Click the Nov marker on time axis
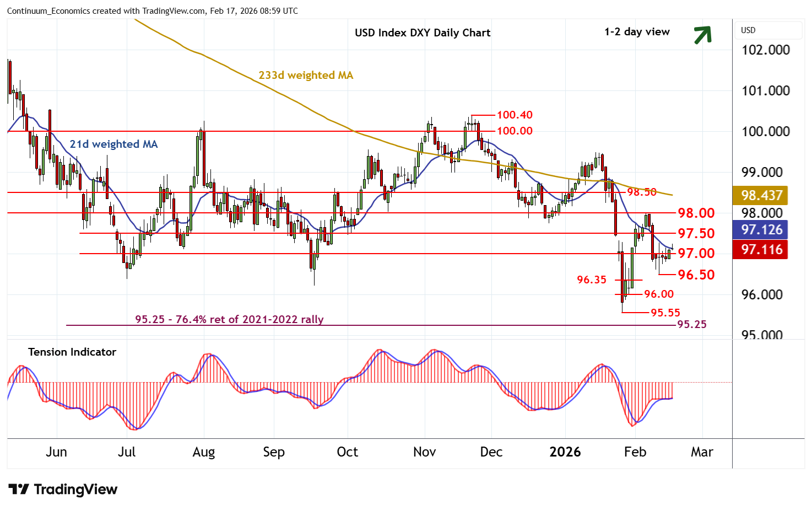 coord(424,452)
